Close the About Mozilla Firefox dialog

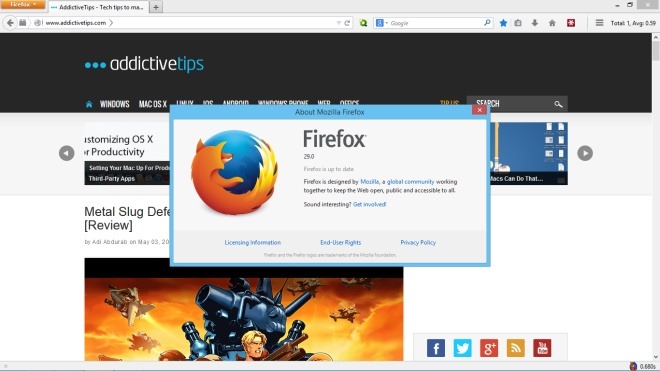pyautogui.click(x=479, y=110)
